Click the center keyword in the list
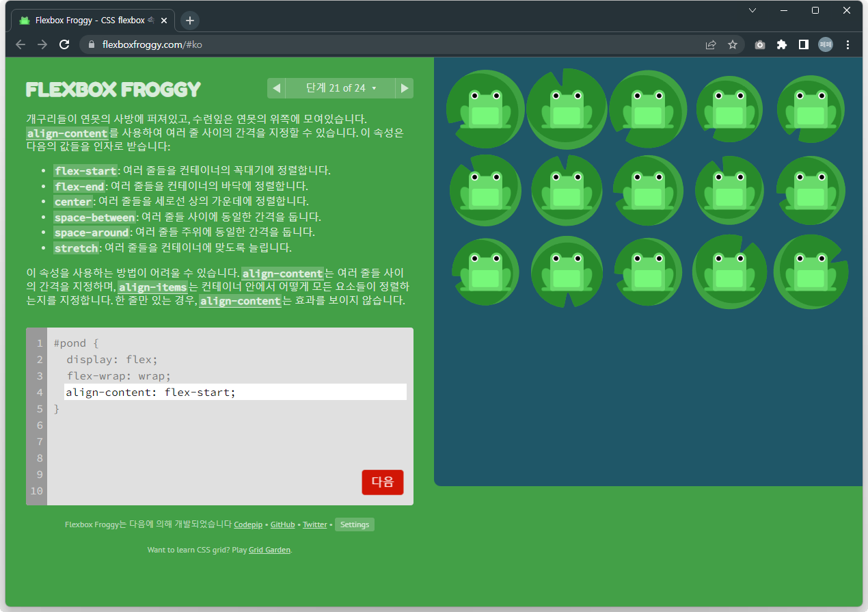Image resolution: width=868 pixels, height=612 pixels. click(x=73, y=202)
